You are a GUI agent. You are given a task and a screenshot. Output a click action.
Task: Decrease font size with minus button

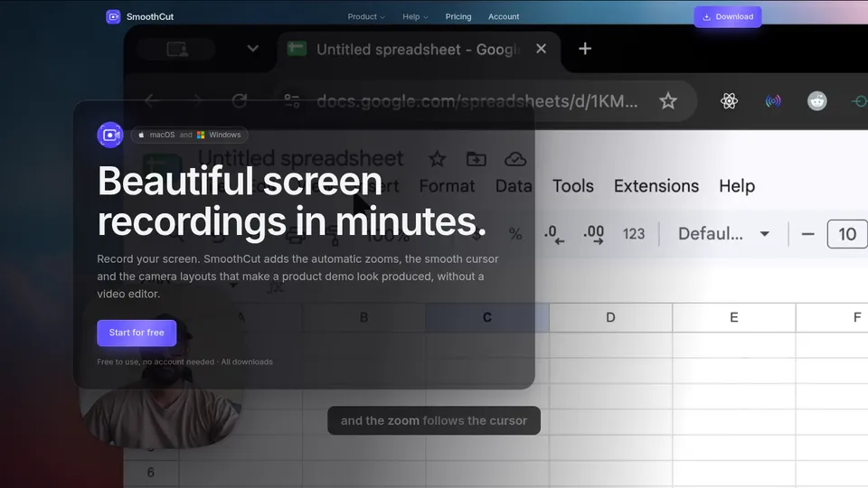click(807, 234)
